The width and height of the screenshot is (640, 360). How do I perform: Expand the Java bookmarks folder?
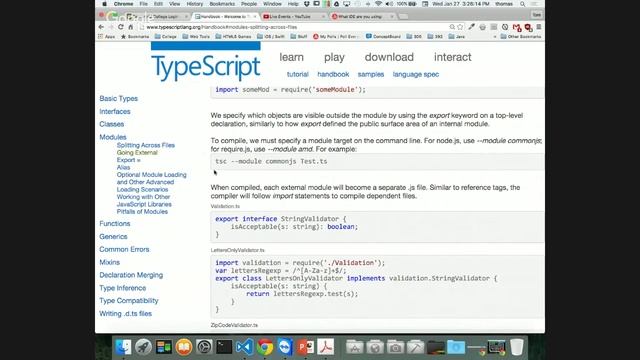[457, 36]
